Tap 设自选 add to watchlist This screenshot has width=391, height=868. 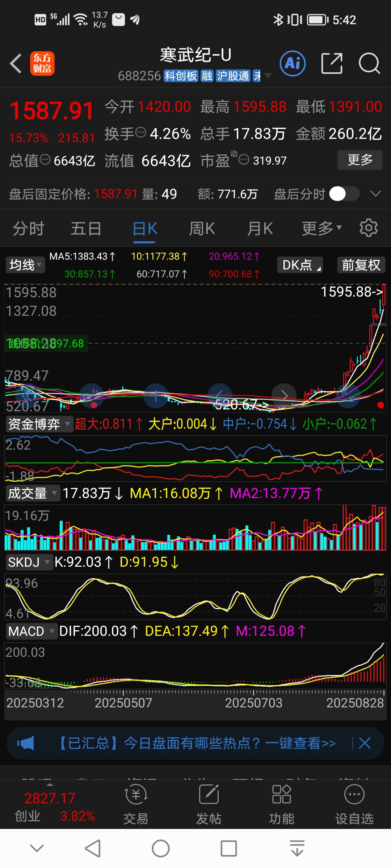354,804
